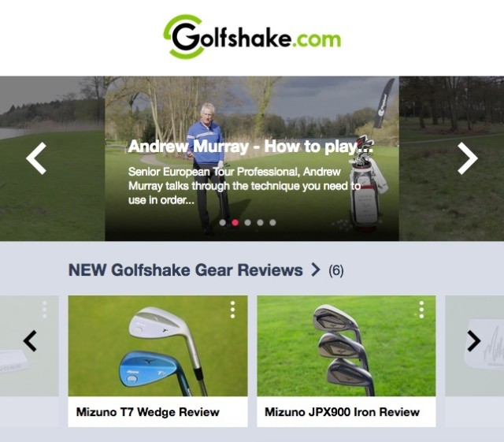
Task: Open Andrew Murray How to play headline
Action: click(x=250, y=147)
